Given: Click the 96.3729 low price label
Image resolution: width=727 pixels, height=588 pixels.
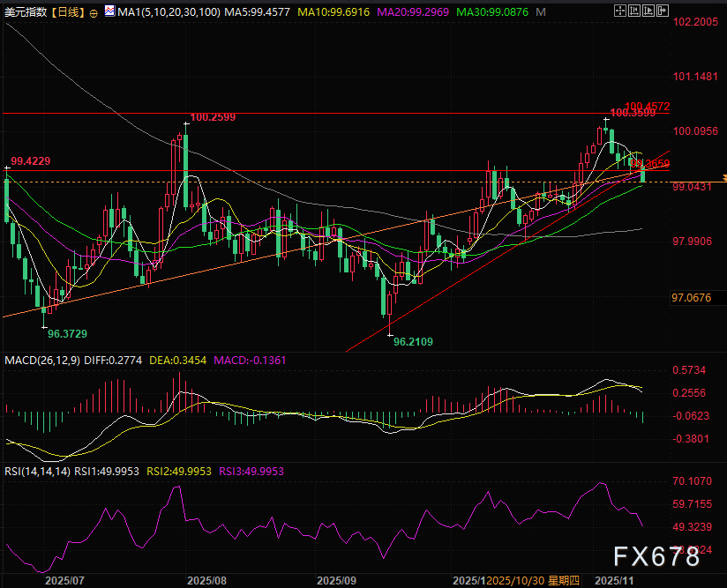Looking at the screenshot, I should [x=67, y=334].
